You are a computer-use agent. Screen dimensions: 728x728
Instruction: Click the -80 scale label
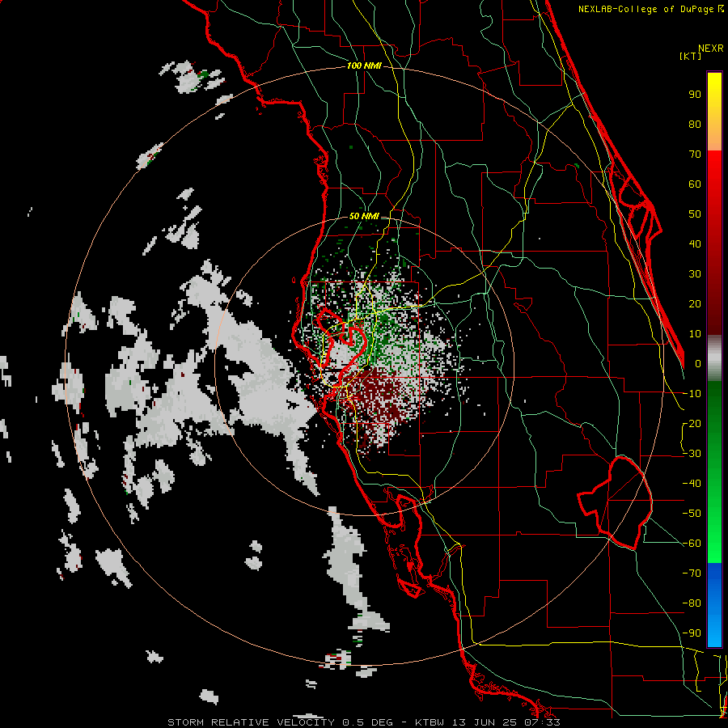point(692,603)
